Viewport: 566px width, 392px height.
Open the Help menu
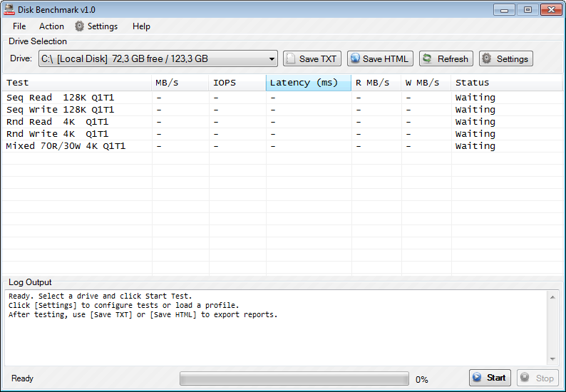(x=141, y=26)
